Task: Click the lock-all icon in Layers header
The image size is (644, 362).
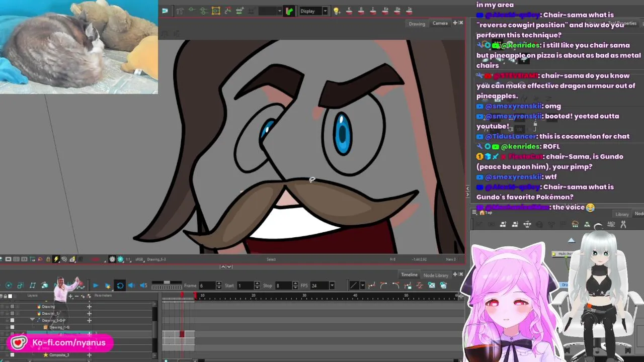Action: (5, 296)
